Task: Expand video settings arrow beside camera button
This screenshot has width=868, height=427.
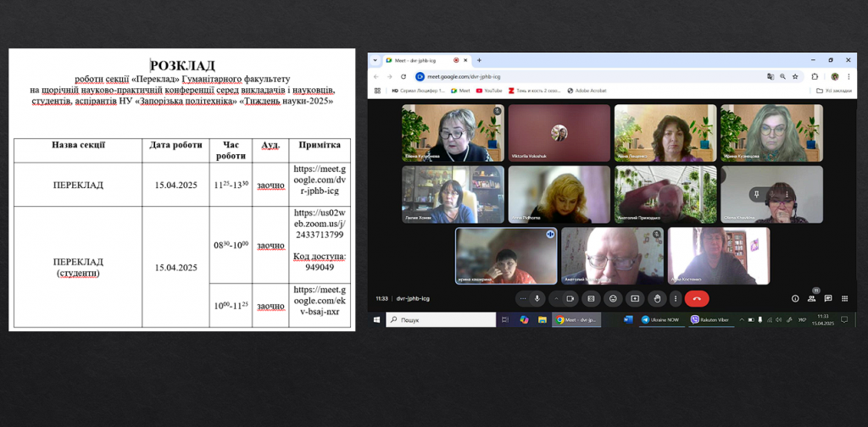Action: [554, 298]
